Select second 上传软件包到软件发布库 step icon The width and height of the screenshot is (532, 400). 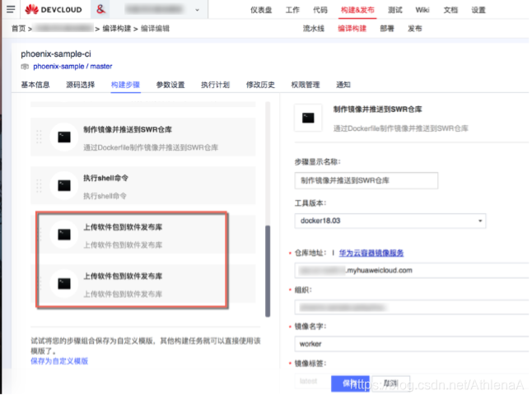(x=63, y=283)
